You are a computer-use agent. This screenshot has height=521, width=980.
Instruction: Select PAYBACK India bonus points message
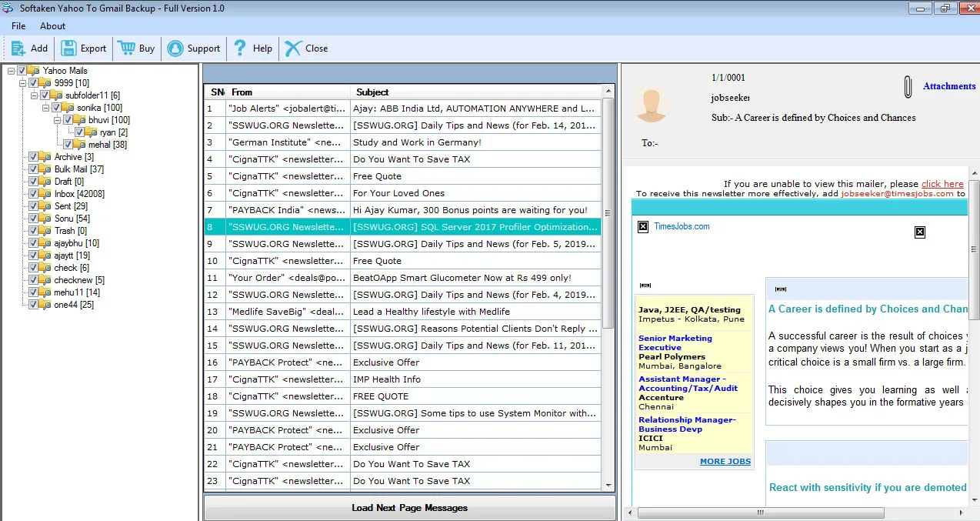402,210
